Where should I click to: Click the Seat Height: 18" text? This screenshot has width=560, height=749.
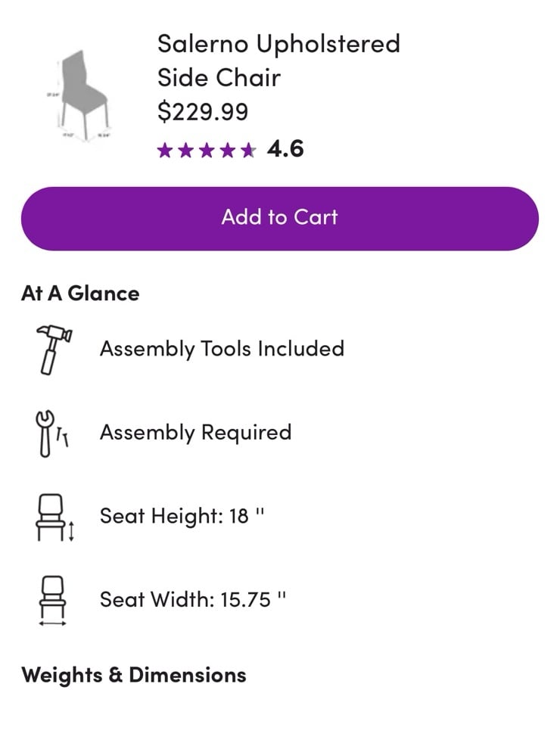click(x=182, y=517)
